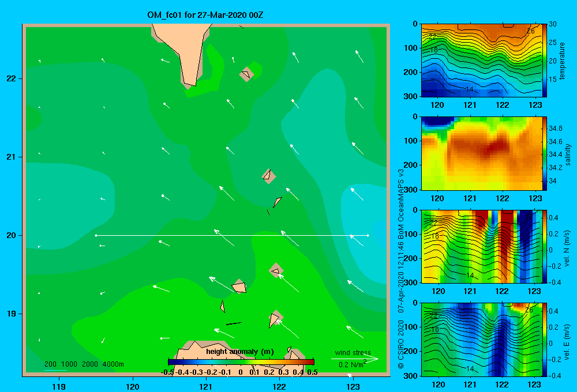Image resolution: width=577 pixels, height=392 pixels.
Task: Click the '0.5' label on the height anomaly bar
Action: 312,372
